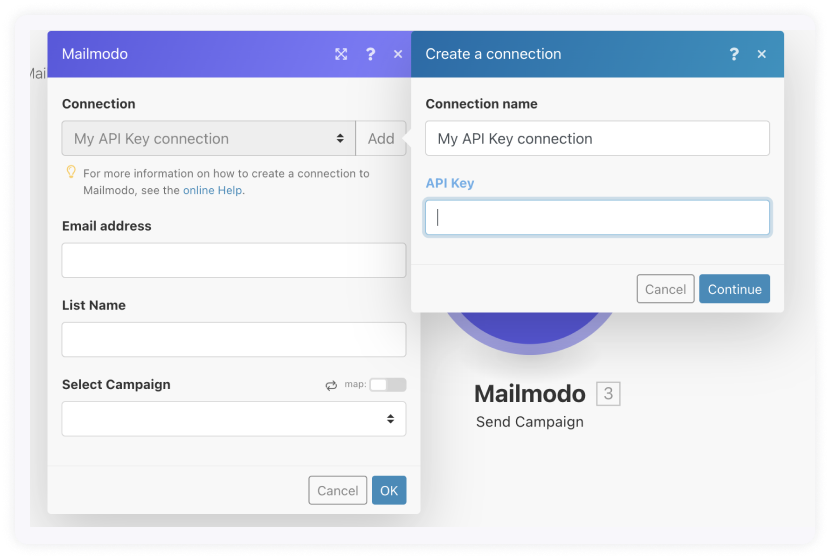The height and width of the screenshot is (559, 830).
Task: Confirm Mailmodo settings with OK
Action: point(389,491)
